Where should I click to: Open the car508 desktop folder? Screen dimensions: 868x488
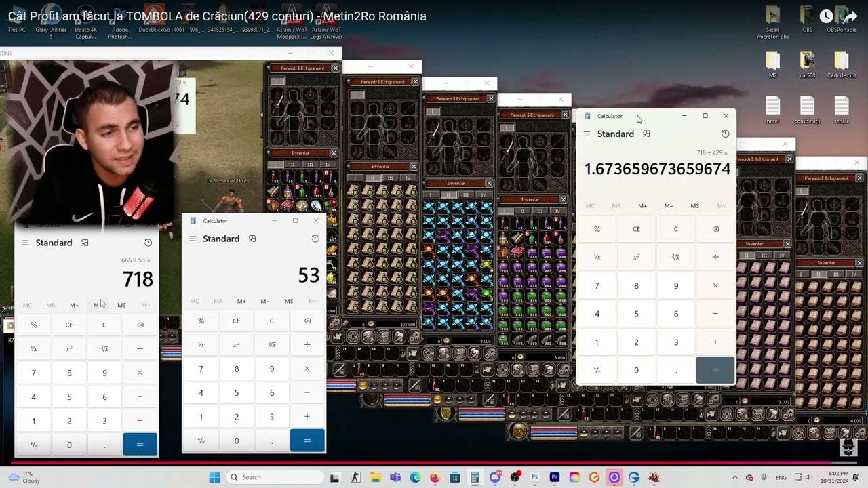click(807, 65)
